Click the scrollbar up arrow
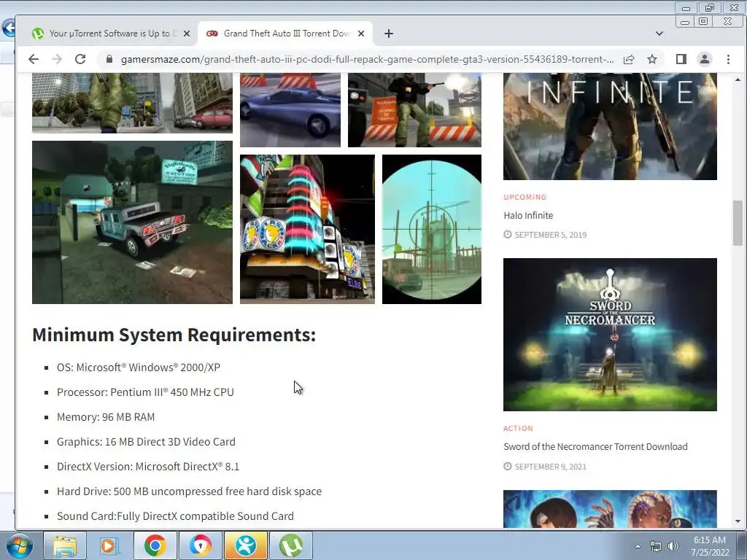The height and width of the screenshot is (560, 747). [738, 79]
